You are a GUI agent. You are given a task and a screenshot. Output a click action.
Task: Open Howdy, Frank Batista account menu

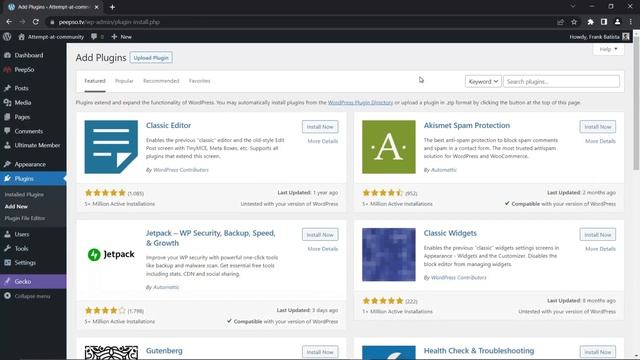click(x=599, y=37)
